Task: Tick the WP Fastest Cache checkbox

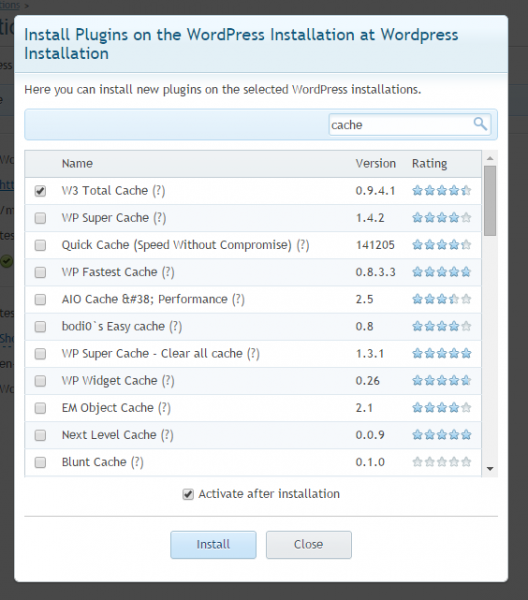Action: (x=40, y=272)
